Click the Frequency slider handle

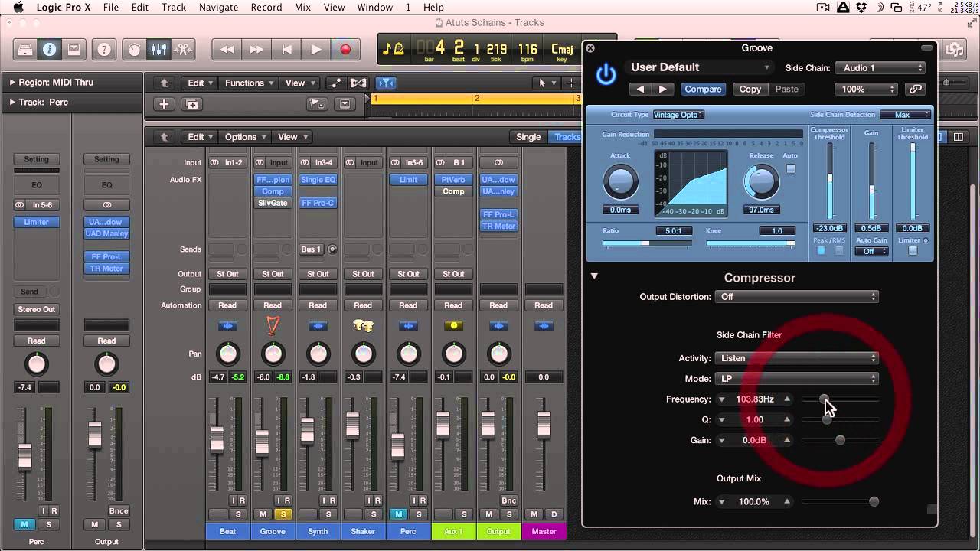(x=824, y=399)
